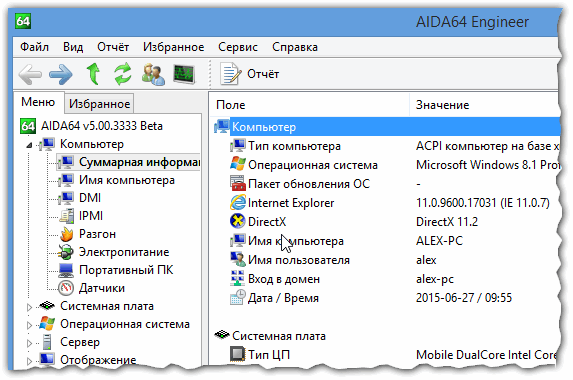This screenshot has width=573, height=380.
Task: Click the Операционная система Windows flag tree icon
Action: click(47, 324)
